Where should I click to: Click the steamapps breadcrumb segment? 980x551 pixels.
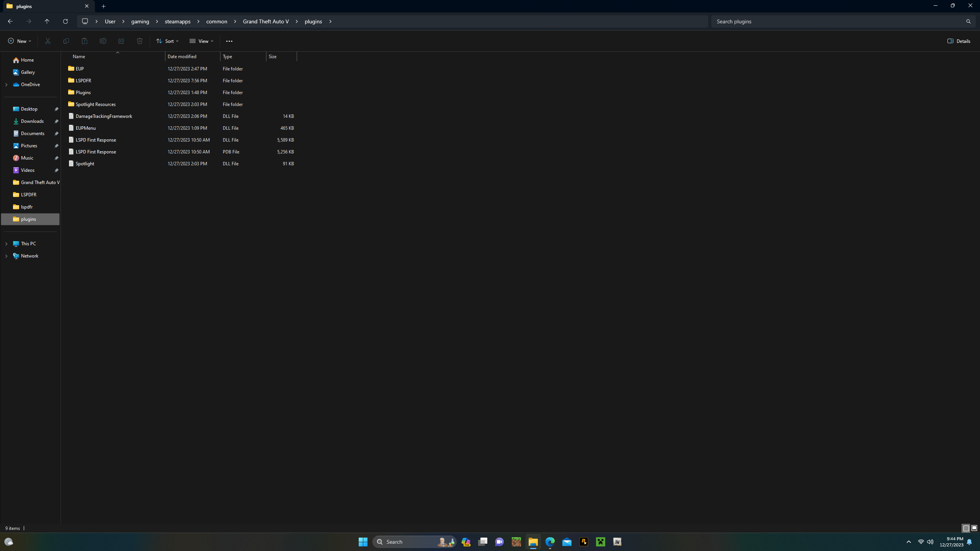pos(178,21)
